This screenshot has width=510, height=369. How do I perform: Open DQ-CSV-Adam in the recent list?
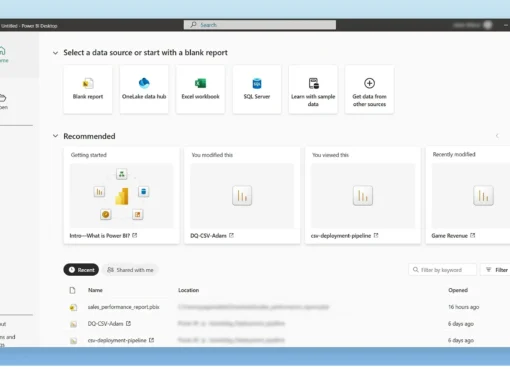106,323
